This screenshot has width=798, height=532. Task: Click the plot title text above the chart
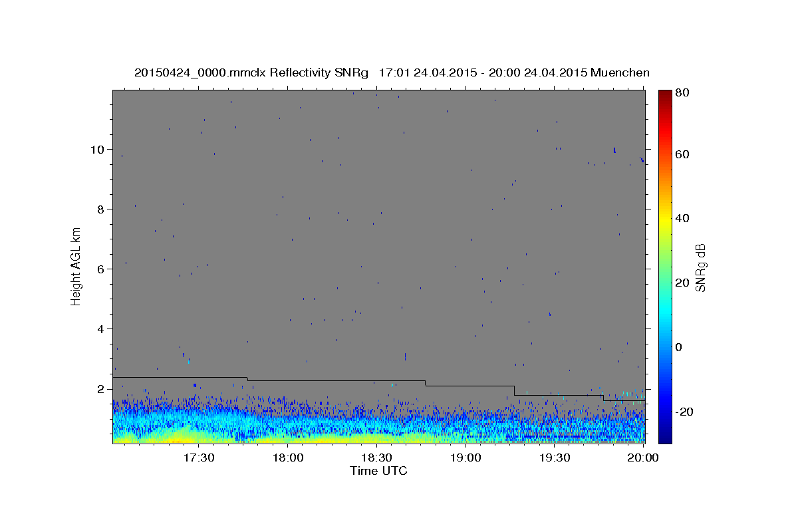392,72
